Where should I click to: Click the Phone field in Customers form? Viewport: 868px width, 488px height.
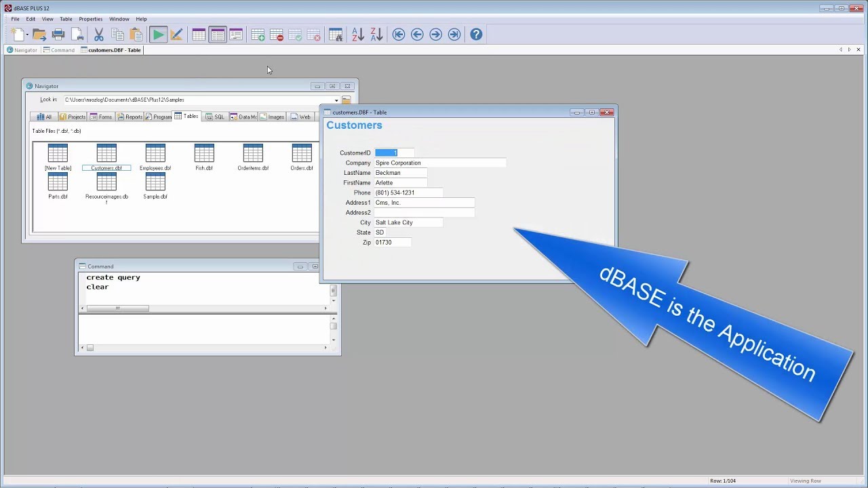point(408,192)
